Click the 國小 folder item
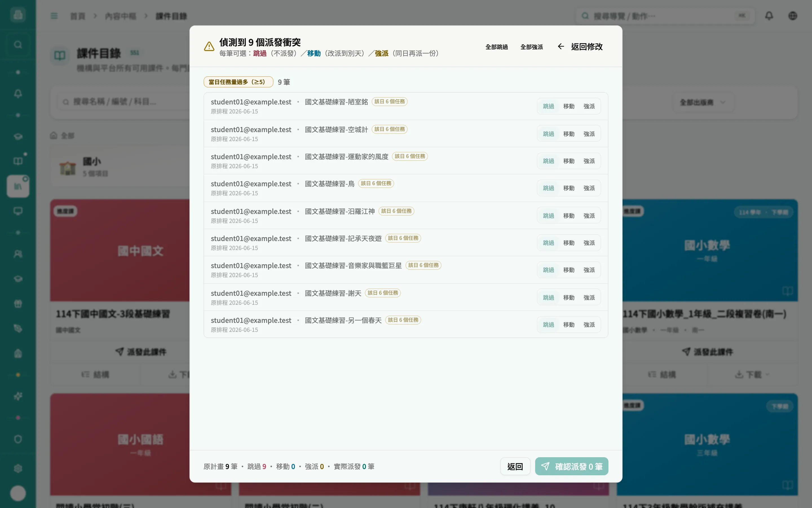 click(x=120, y=167)
